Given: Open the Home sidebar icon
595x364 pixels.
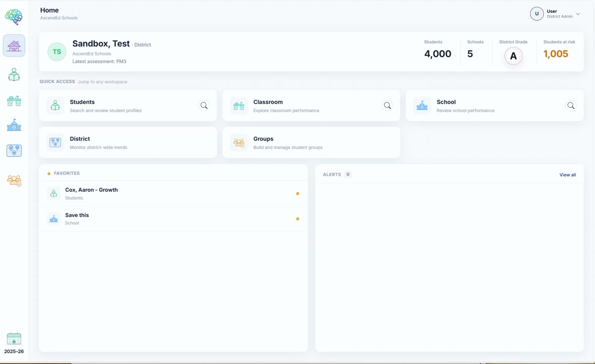Looking at the screenshot, I should 14,46.
